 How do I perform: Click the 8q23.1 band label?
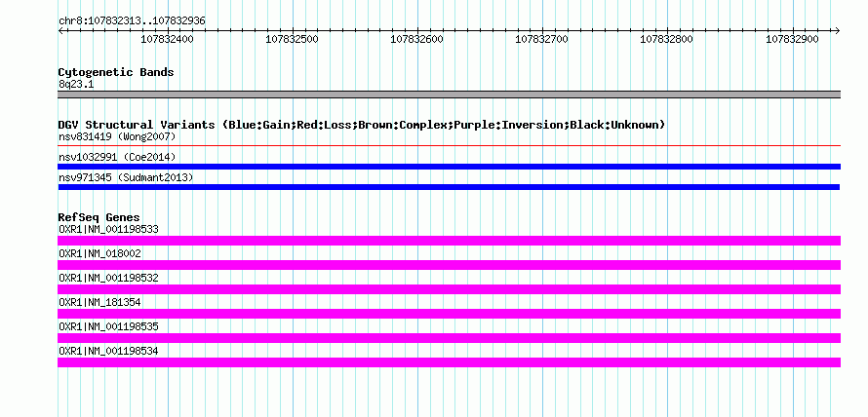(76, 84)
